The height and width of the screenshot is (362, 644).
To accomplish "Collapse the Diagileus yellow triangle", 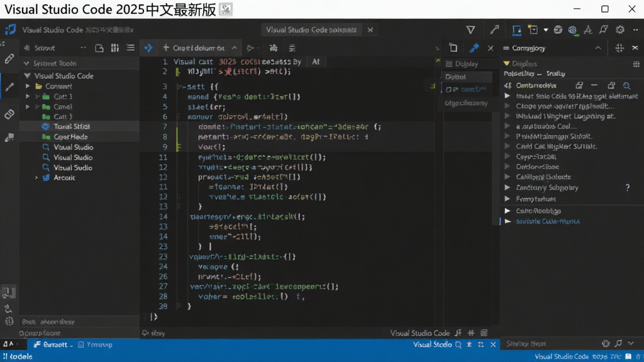I will (x=506, y=63).
